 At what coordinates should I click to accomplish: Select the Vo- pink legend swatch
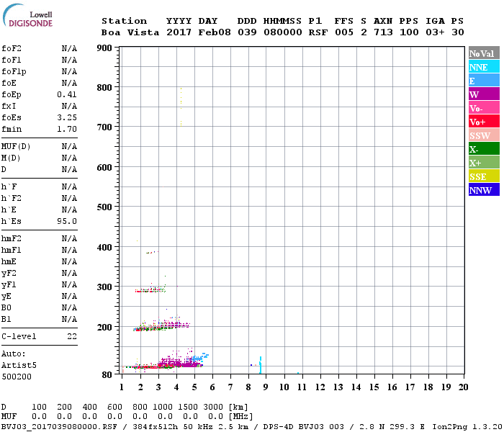point(484,108)
